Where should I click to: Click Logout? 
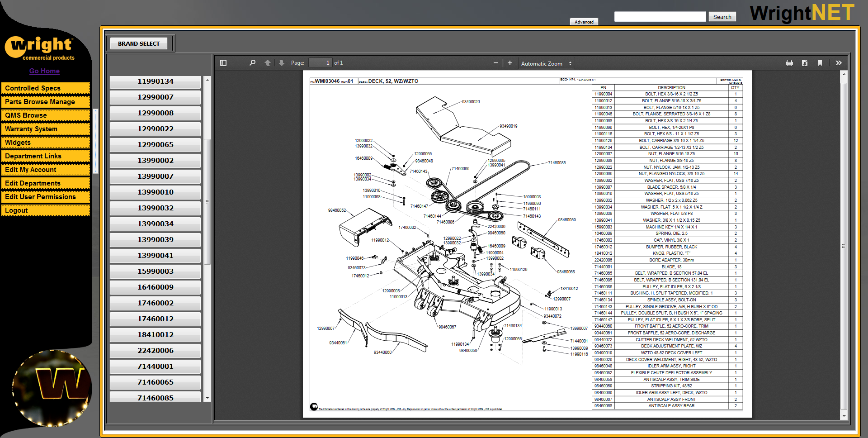click(x=46, y=210)
